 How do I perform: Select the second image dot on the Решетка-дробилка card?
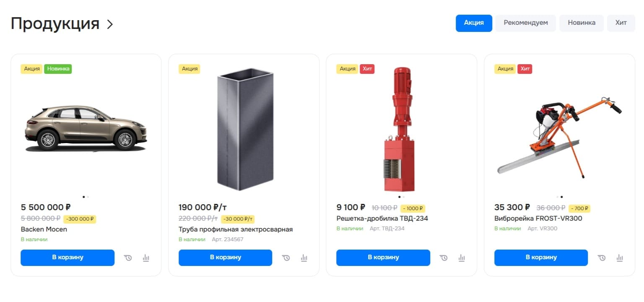pyautogui.click(x=403, y=197)
